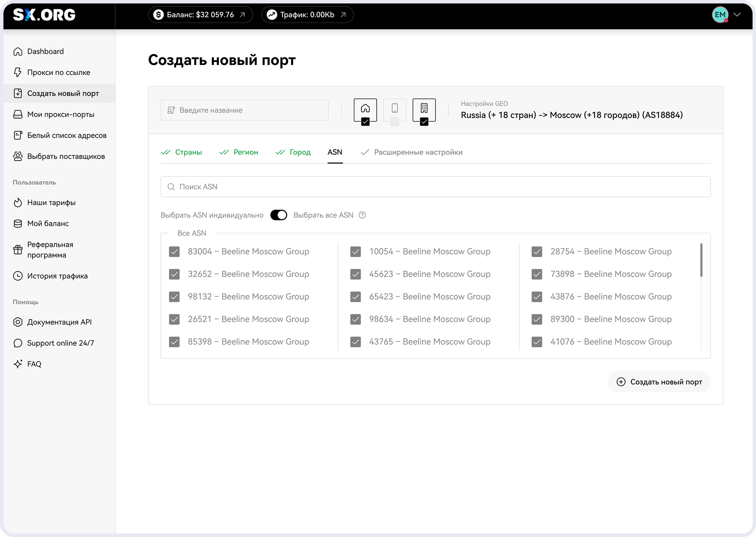Toggle the select all ASN switch
Screen dimensions: 756x537
[278, 215]
